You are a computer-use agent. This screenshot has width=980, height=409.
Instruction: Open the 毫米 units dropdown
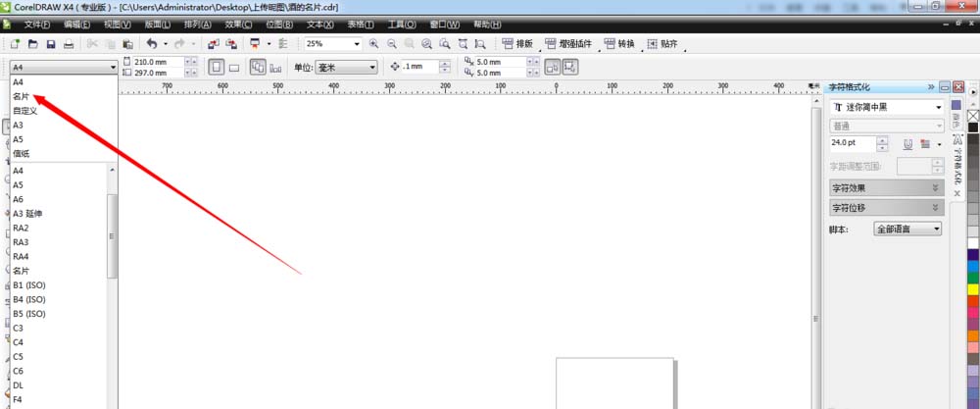pos(371,67)
